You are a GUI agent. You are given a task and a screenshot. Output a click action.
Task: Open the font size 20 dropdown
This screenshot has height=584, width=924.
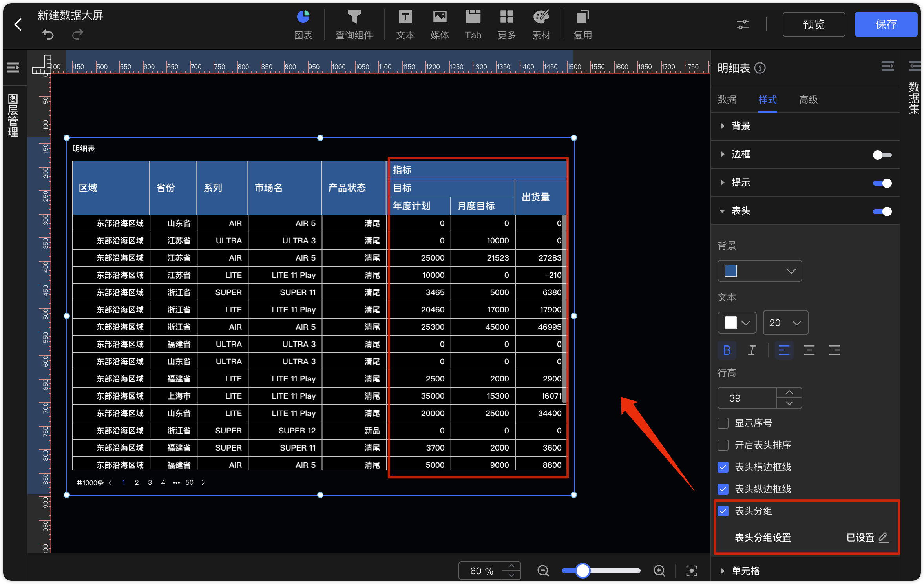(785, 323)
